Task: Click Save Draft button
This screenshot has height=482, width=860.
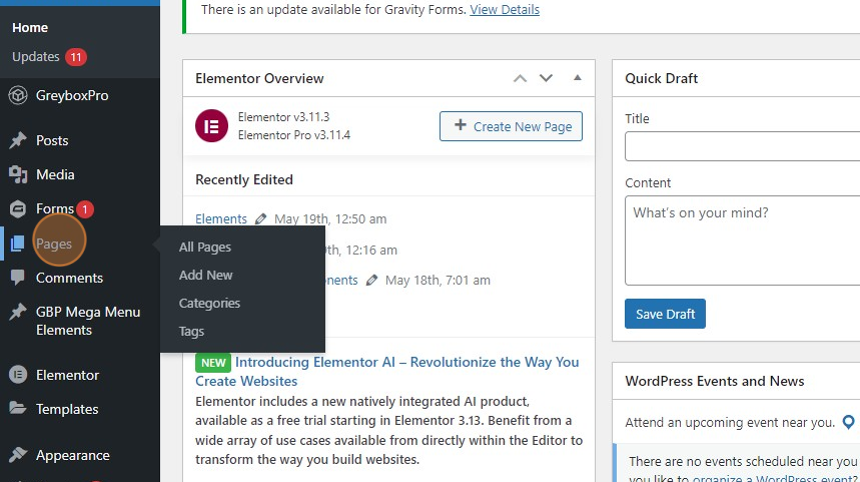Action: pyautogui.click(x=665, y=314)
